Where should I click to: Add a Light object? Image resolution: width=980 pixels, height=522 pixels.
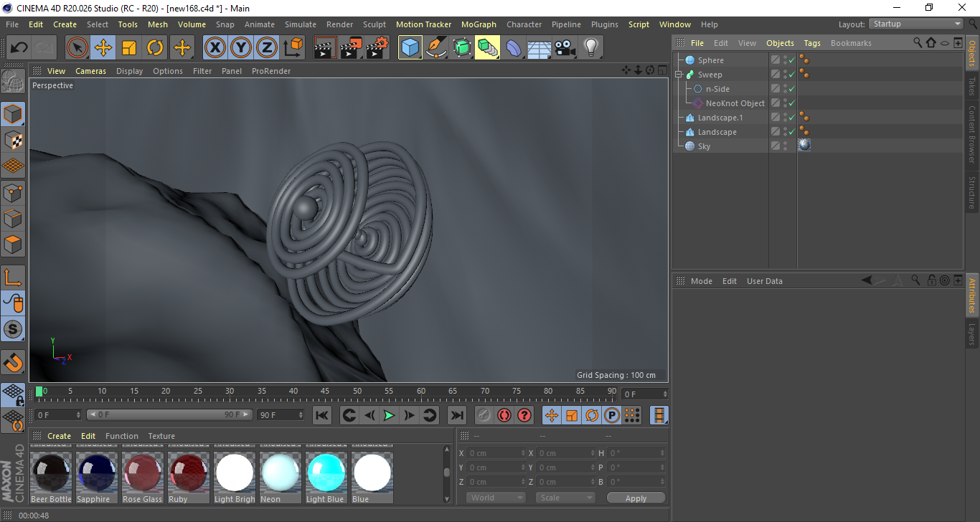point(591,48)
